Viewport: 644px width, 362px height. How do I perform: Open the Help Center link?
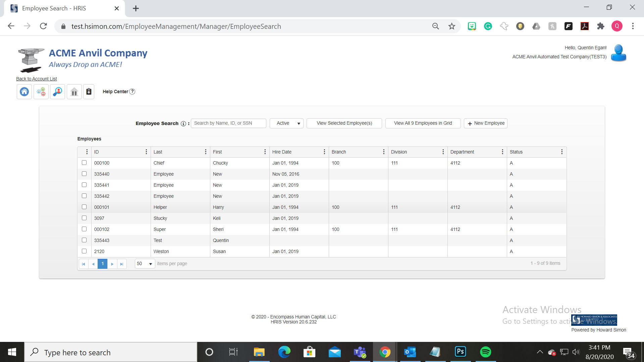(x=115, y=92)
